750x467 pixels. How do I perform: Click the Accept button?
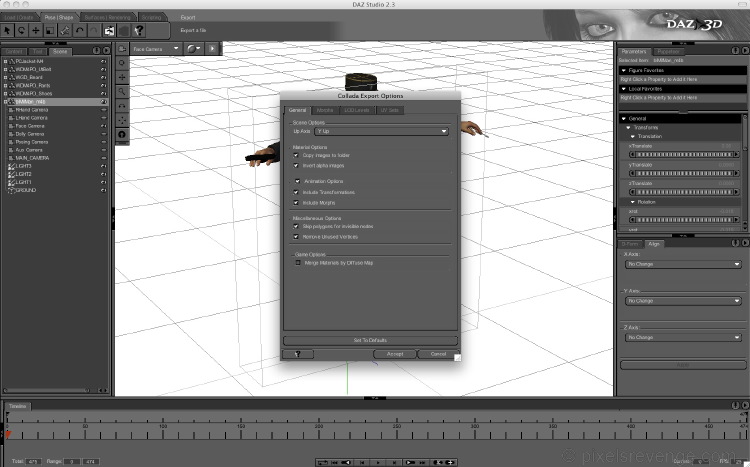point(395,354)
